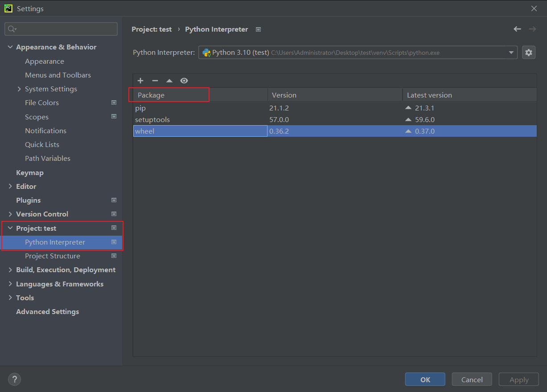547x392 pixels.
Task: Sort by Latest version column header
Action: (x=470, y=95)
